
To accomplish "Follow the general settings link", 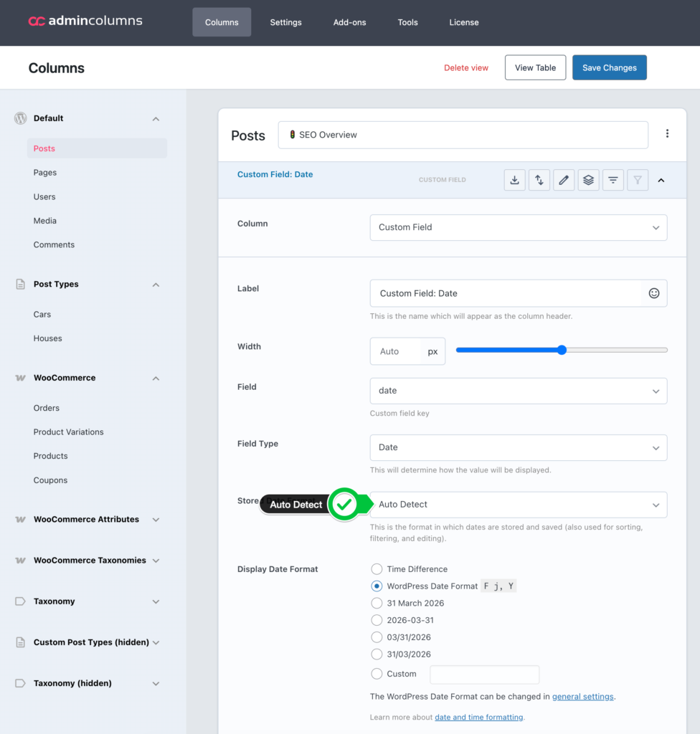I will tap(582, 696).
